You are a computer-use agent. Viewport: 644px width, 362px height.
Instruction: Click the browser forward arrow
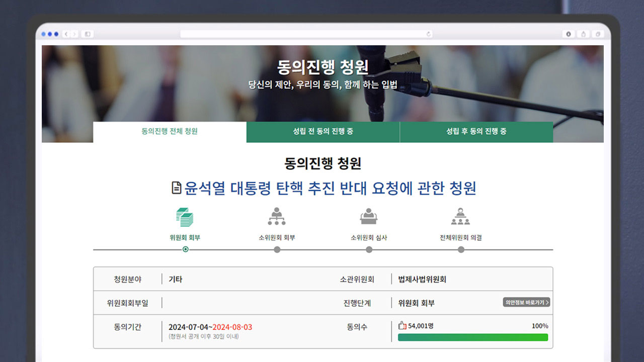(x=75, y=34)
